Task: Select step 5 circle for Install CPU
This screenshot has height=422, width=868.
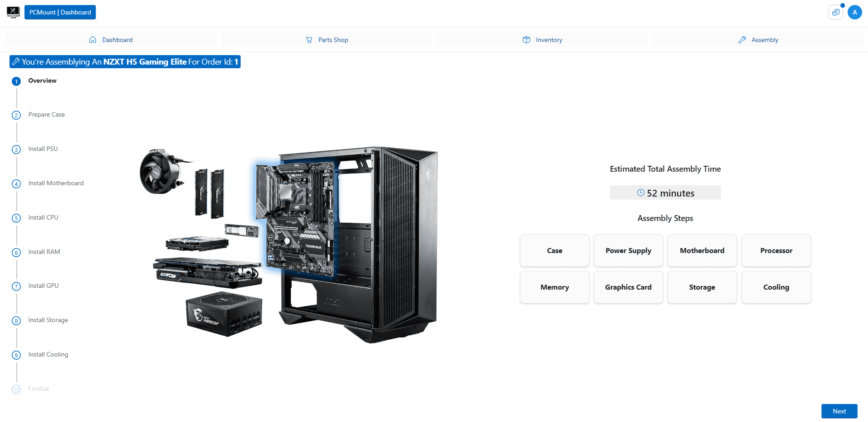Action: click(16, 218)
